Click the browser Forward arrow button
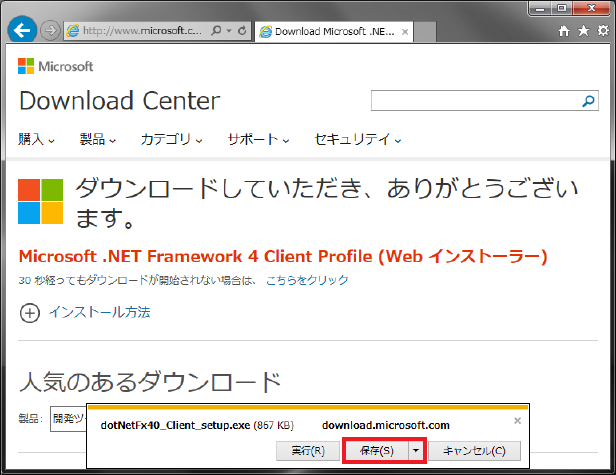The width and height of the screenshot is (616, 475). (x=50, y=30)
